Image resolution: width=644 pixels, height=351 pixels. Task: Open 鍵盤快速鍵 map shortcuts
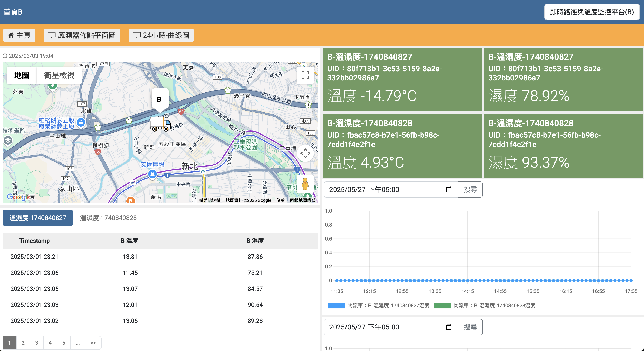click(x=210, y=200)
